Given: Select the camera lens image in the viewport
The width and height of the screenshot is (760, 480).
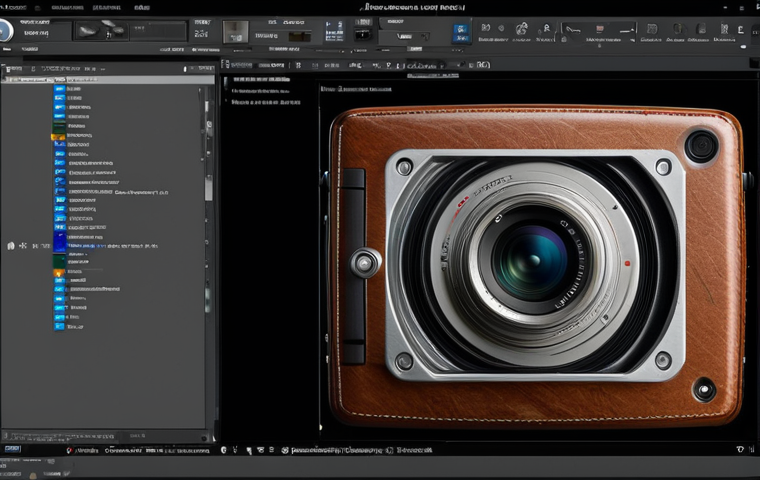Looking at the screenshot, I should (536, 265).
